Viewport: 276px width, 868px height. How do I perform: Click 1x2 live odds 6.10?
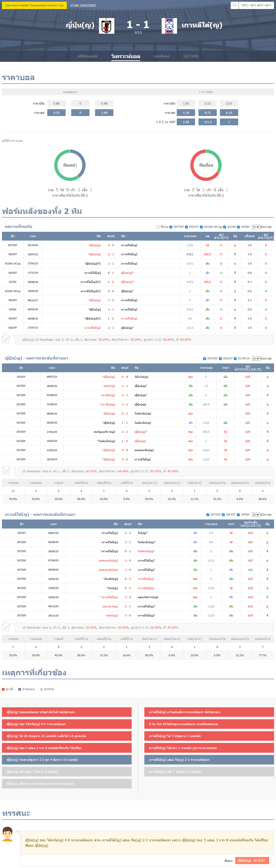click(229, 113)
